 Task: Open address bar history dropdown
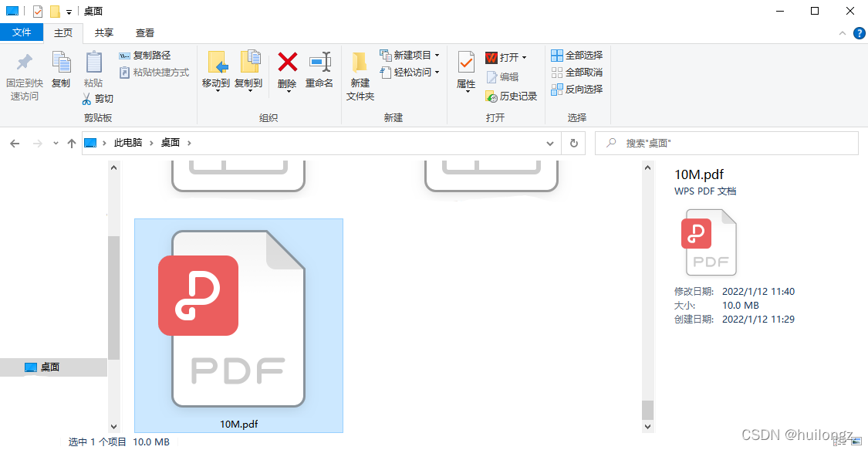(x=549, y=144)
